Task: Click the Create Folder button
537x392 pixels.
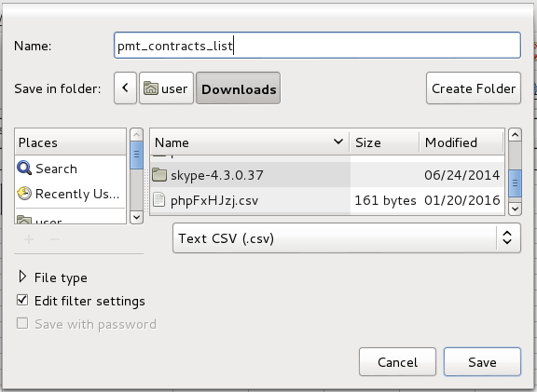Action: (x=474, y=88)
